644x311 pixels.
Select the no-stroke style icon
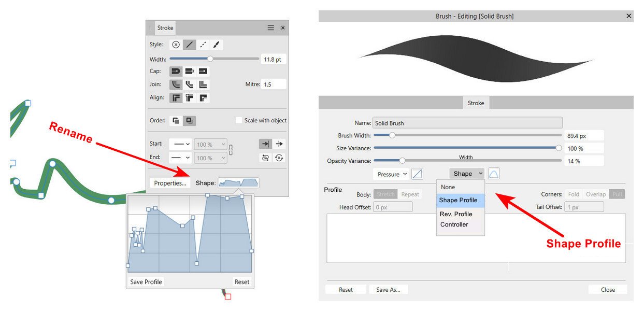point(176,45)
